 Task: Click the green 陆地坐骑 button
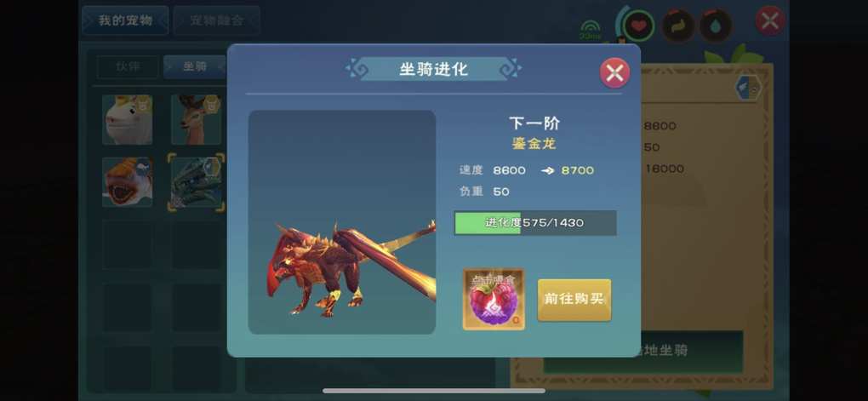643,352
